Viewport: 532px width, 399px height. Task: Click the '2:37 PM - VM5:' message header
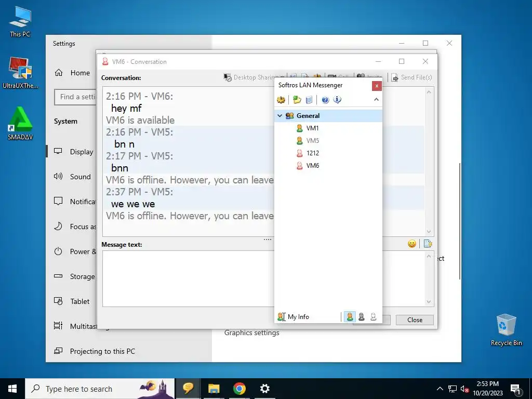pos(139,192)
